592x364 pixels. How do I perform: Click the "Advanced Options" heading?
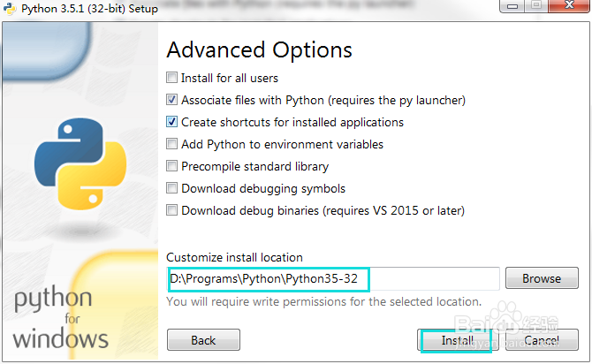[260, 49]
